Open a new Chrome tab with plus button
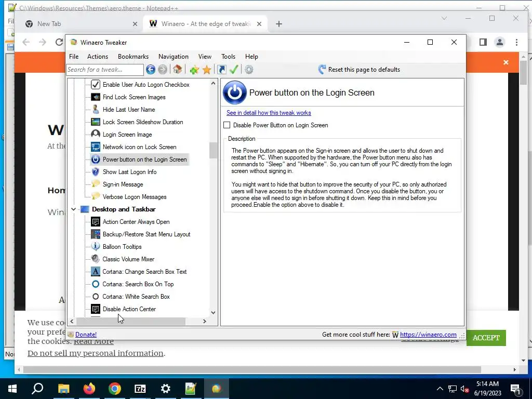 (279, 24)
